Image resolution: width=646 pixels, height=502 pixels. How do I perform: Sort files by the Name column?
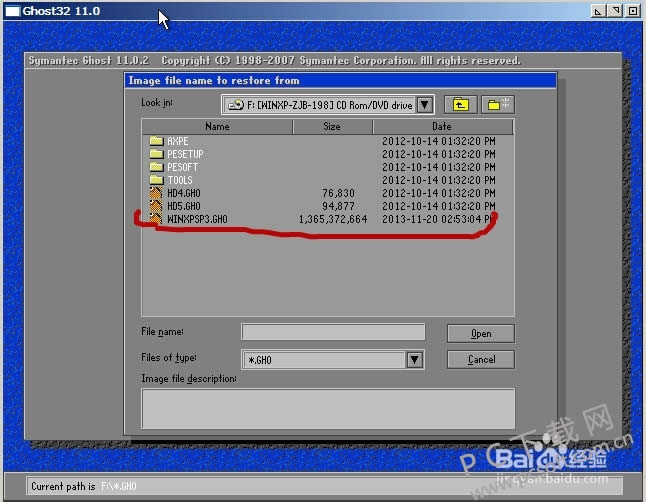[217, 127]
